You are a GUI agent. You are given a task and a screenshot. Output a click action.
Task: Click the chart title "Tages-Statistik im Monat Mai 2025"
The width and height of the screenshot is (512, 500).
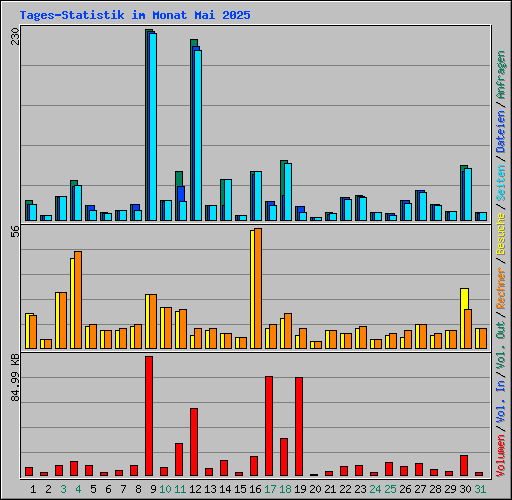pyautogui.click(x=135, y=15)
